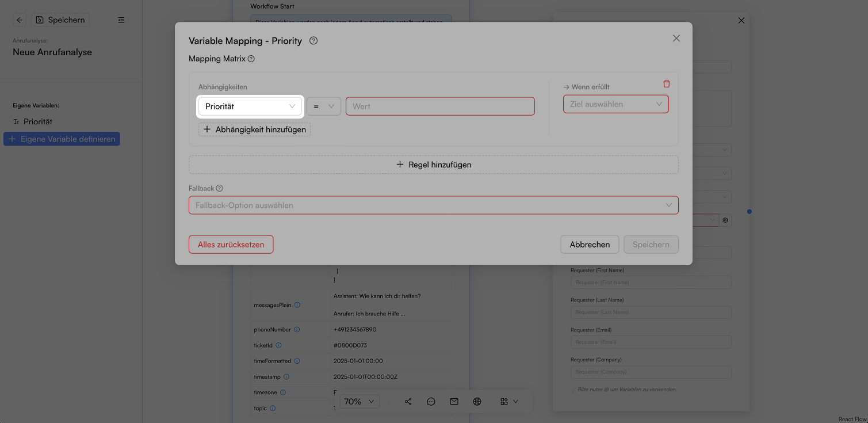Click the info icon next to phoneNumber
Screen dimensions: 868x423
click(297, 330)
